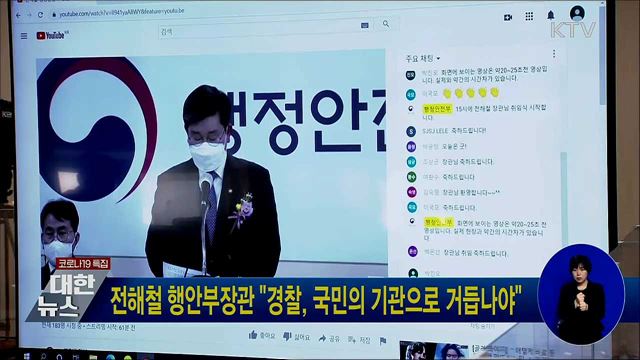Open the notifications bell
640x360 pixels.
[551, 16]
